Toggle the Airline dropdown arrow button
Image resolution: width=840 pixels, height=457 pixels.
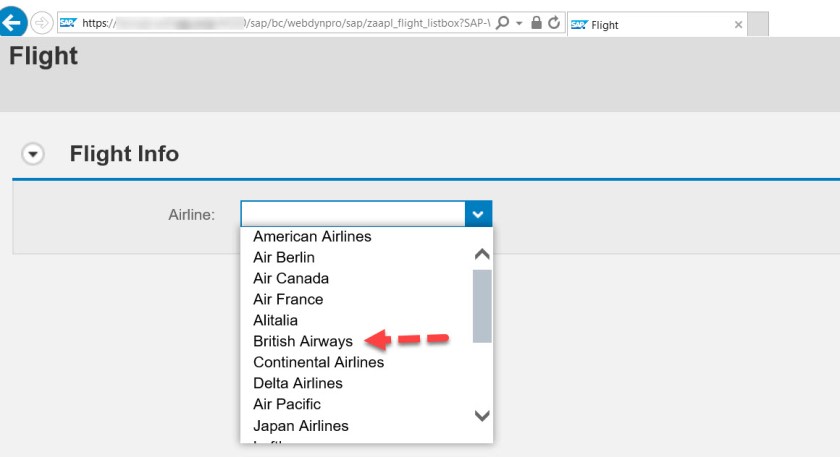[479, 213]
